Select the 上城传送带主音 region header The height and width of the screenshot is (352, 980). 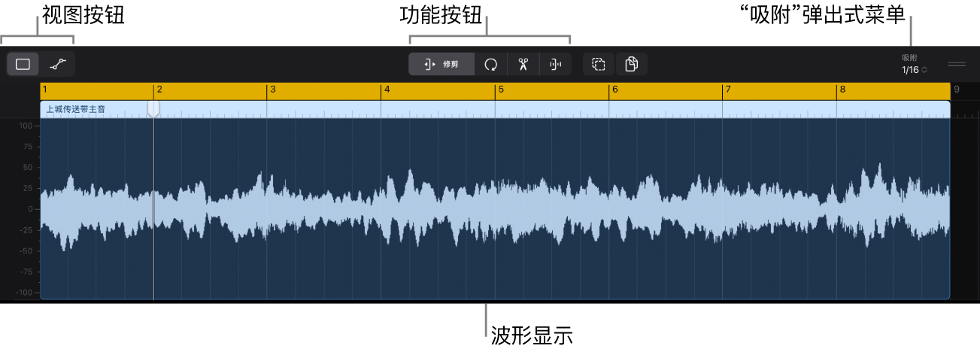click(x=495, y=109)
